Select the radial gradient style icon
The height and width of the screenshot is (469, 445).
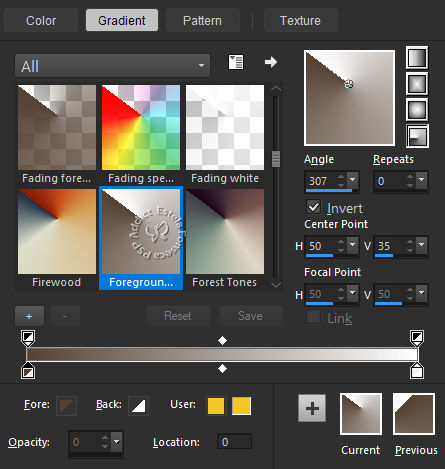(417, 136)
